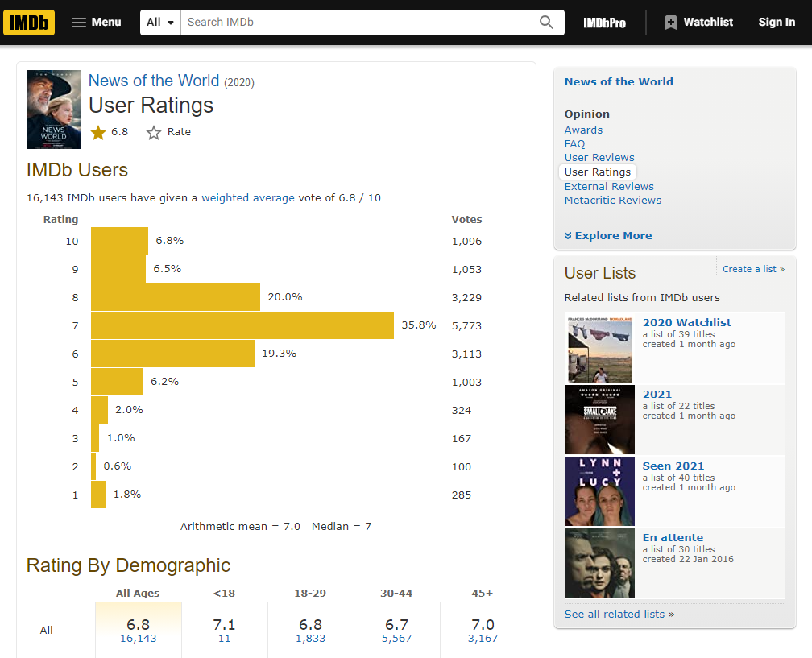Select the 285 votes value for rating 1

click(462, 495)
